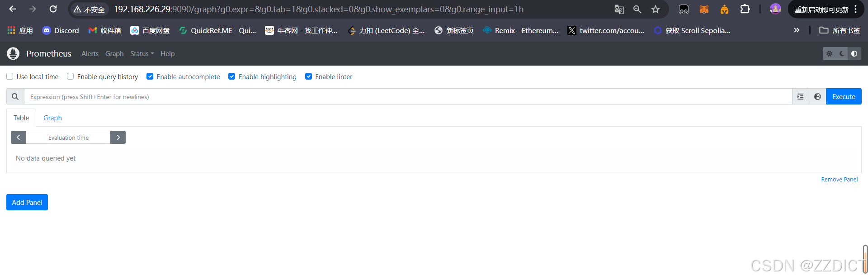Uncheck Enable highlighting
This screenshot has height=280, width=868.
pos(232,76)
